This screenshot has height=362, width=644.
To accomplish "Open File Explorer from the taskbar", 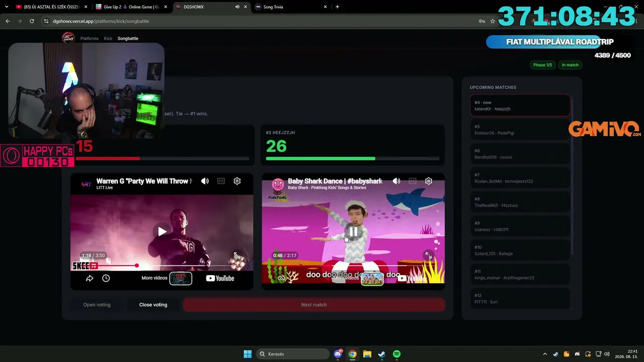I will click(367, 354).
